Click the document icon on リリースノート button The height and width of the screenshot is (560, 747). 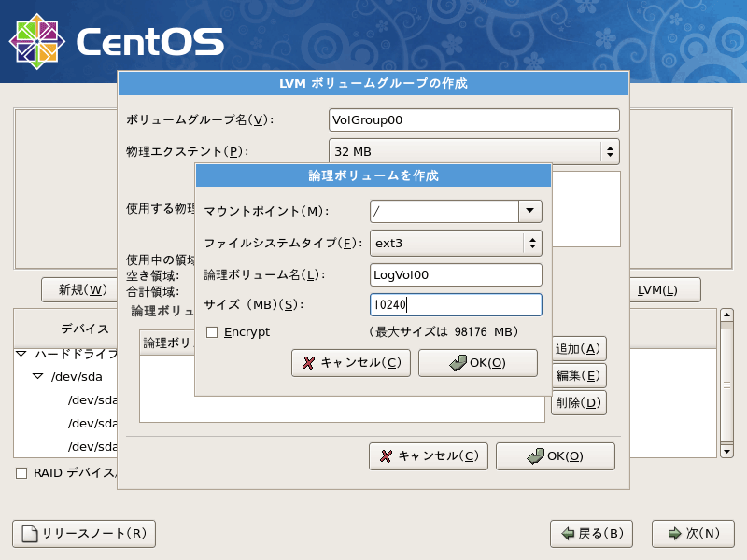point(28,534)
